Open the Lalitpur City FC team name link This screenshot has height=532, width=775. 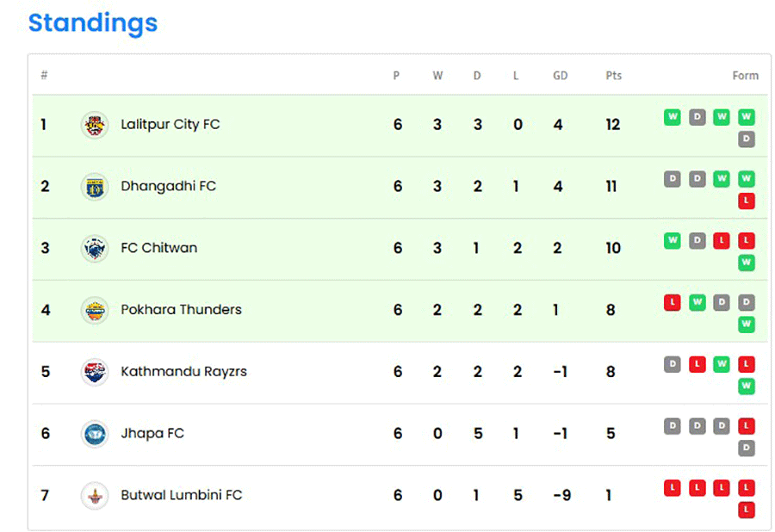[x=170, y=125]
